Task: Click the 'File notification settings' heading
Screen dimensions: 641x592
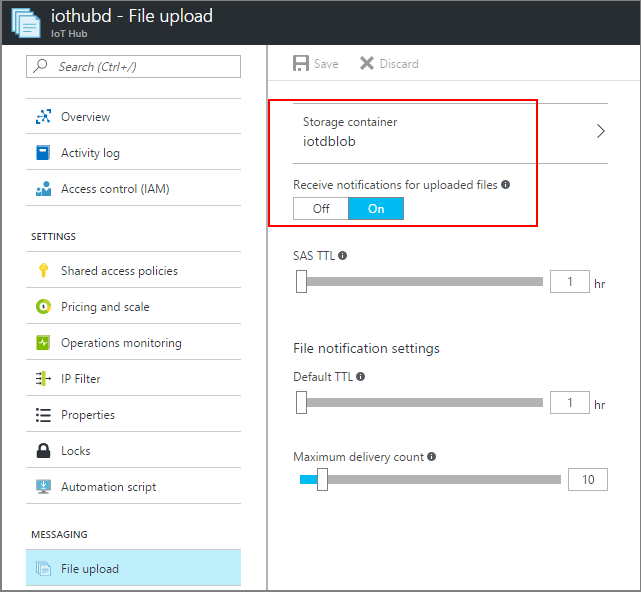Action: [x=366, y=348]
